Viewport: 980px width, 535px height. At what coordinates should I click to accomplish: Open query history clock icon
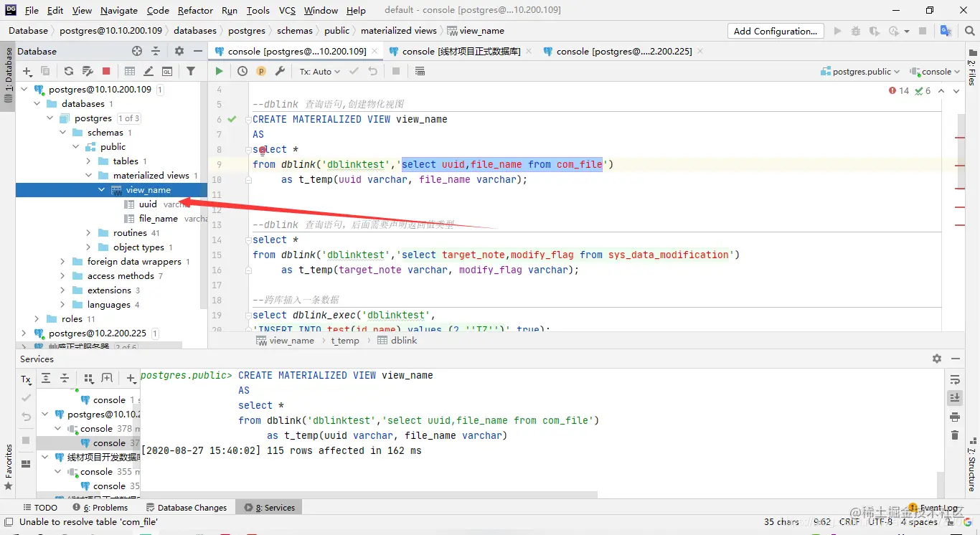(242, 71)
